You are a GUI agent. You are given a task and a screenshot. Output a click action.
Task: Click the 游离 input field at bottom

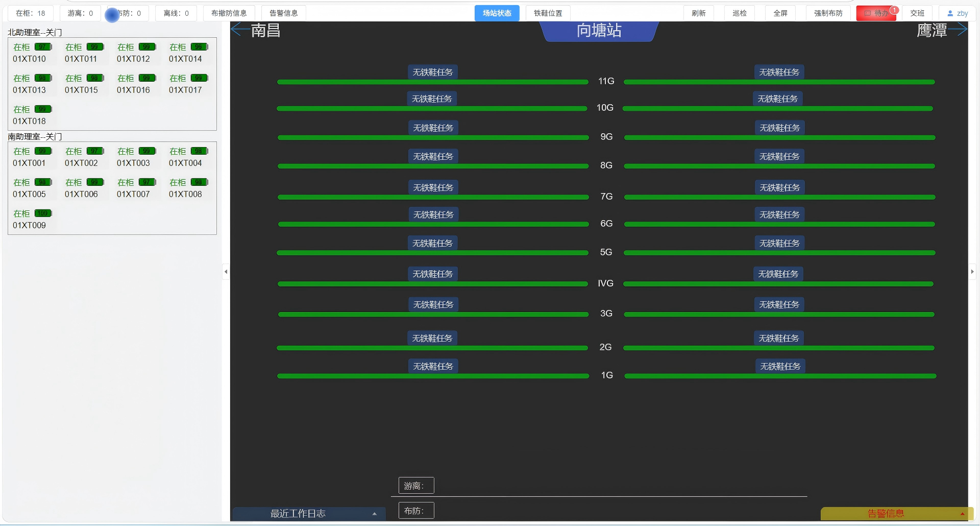click(416, 485)
